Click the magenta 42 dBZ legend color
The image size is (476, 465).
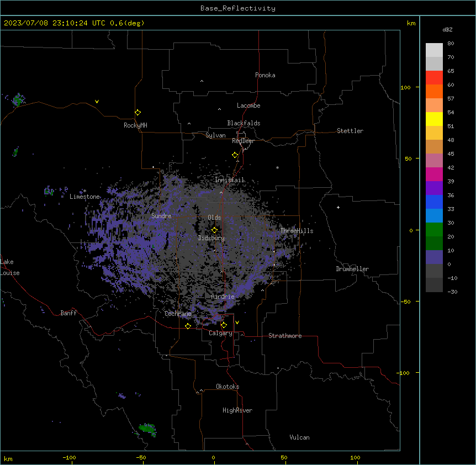(434, 174)
